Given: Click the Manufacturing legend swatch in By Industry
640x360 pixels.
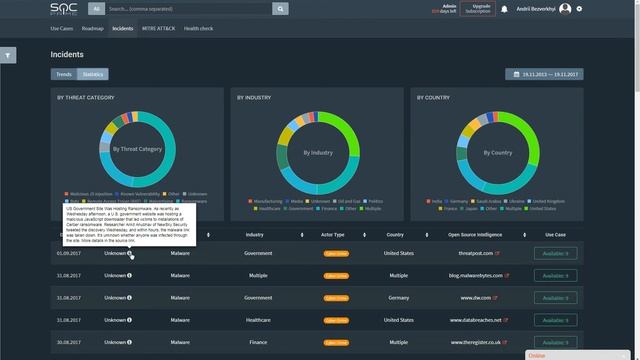Looking at the screenshot, I should pyautogui.click(x=250, y=201).
